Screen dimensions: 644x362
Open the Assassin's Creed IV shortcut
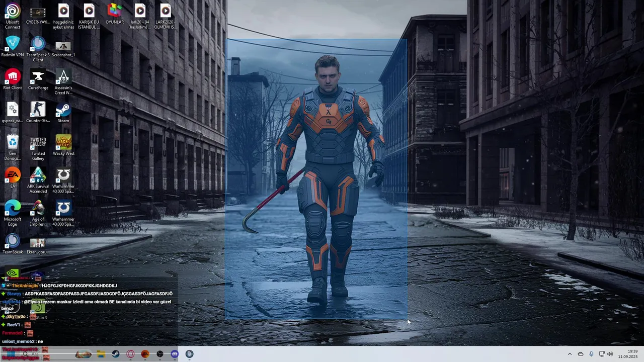pos(63,82)
